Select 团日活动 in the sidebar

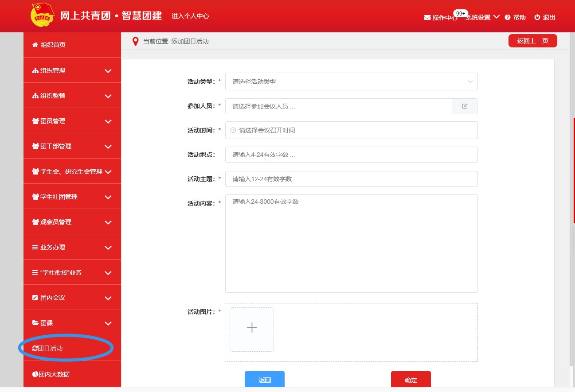coord(72,348)
